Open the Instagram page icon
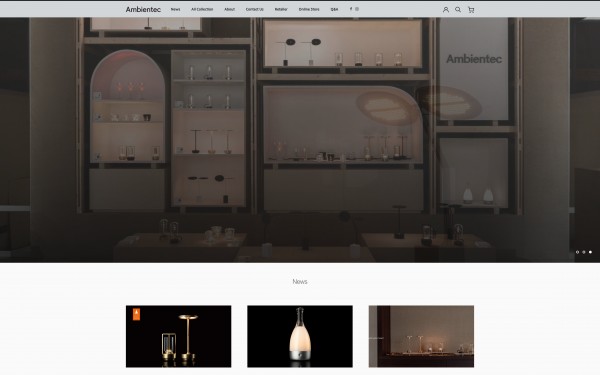600x375 pixels. [x=357, y=9]
